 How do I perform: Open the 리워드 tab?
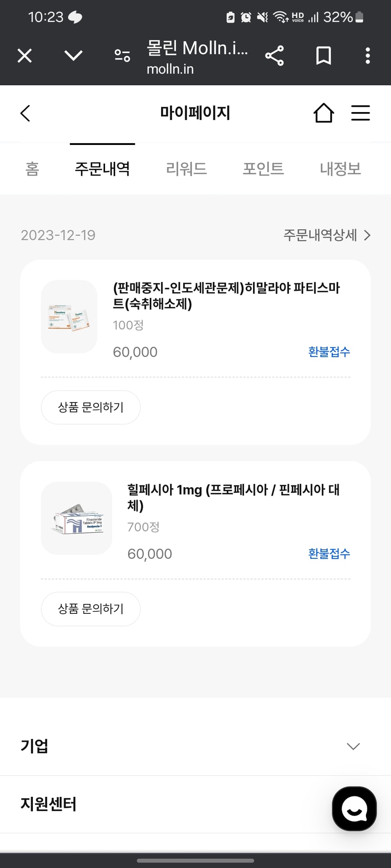pyautogui.click(x=187, y=169)
